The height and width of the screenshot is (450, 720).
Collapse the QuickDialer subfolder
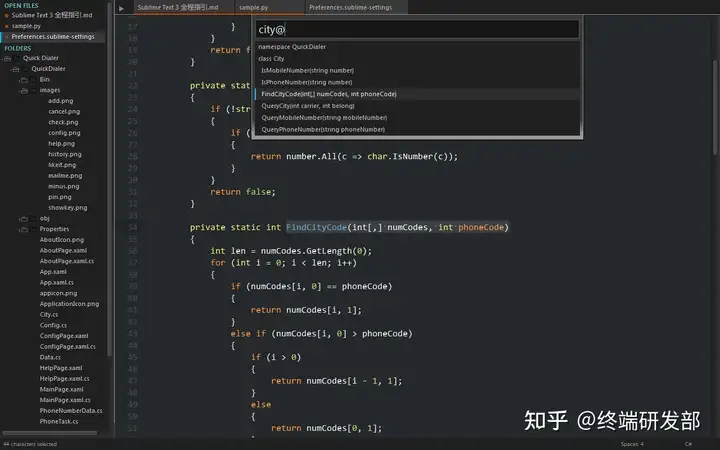16,69
